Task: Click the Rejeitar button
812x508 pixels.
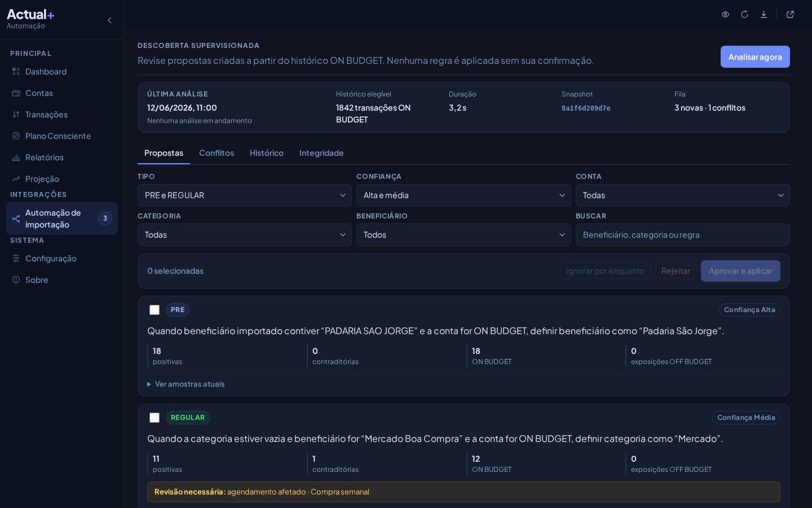Action: click(676, 271)
